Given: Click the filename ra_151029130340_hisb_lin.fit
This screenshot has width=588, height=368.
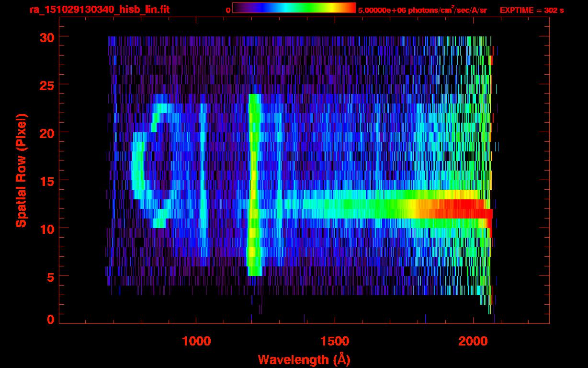Looking at the screenshot, I should coord(99,10).
